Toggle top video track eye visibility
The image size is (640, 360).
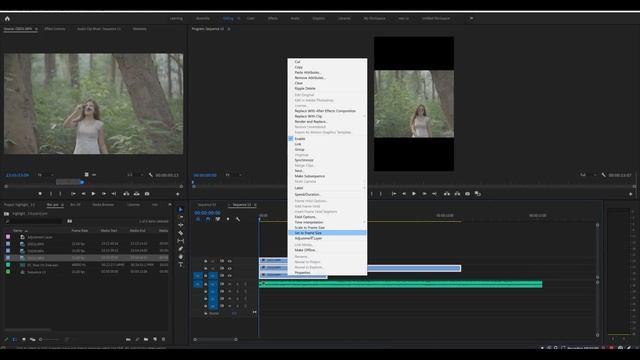coord(230,261)
